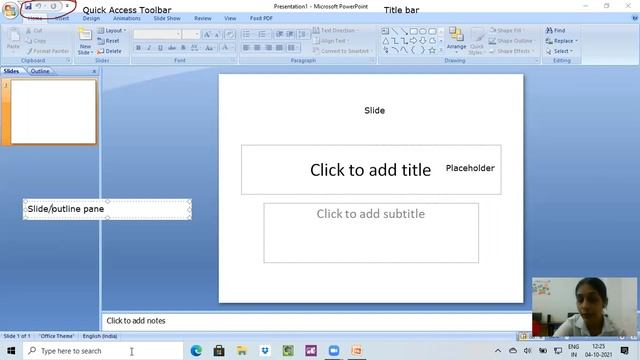Click the Paste clipboard button
The height and width of the screenshot is (360, 640).
(x=13, y=40)
